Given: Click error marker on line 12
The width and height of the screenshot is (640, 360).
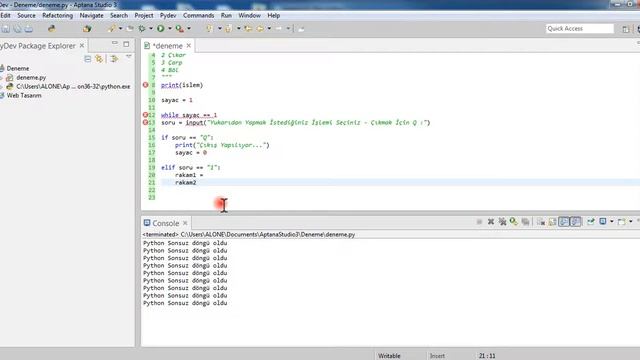Looking at the screenshot, I should (x=145, y=115).
